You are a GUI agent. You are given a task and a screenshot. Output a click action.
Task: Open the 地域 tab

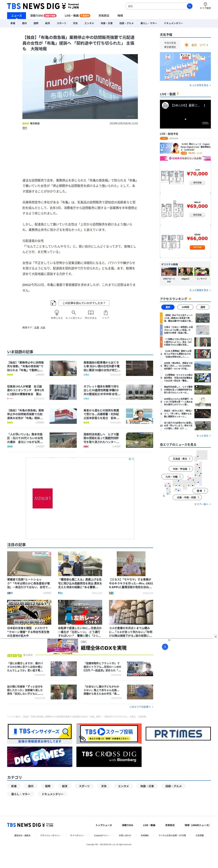(120, 15)
